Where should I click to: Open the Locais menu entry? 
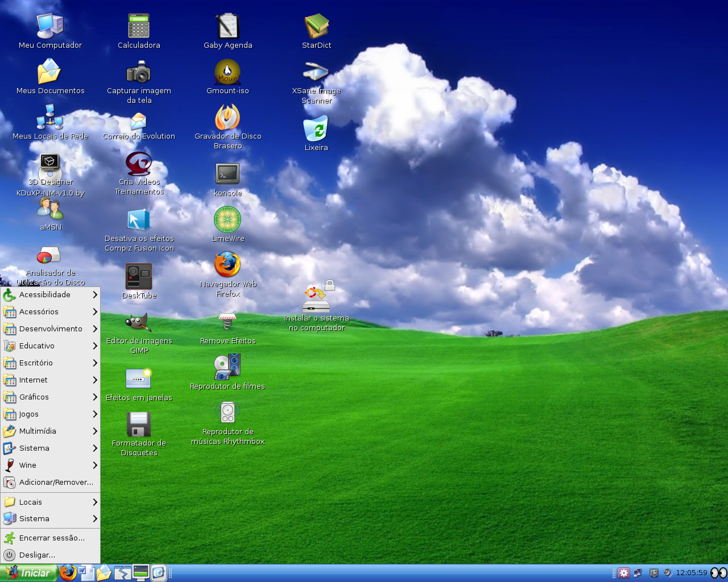tap(50, 502)
